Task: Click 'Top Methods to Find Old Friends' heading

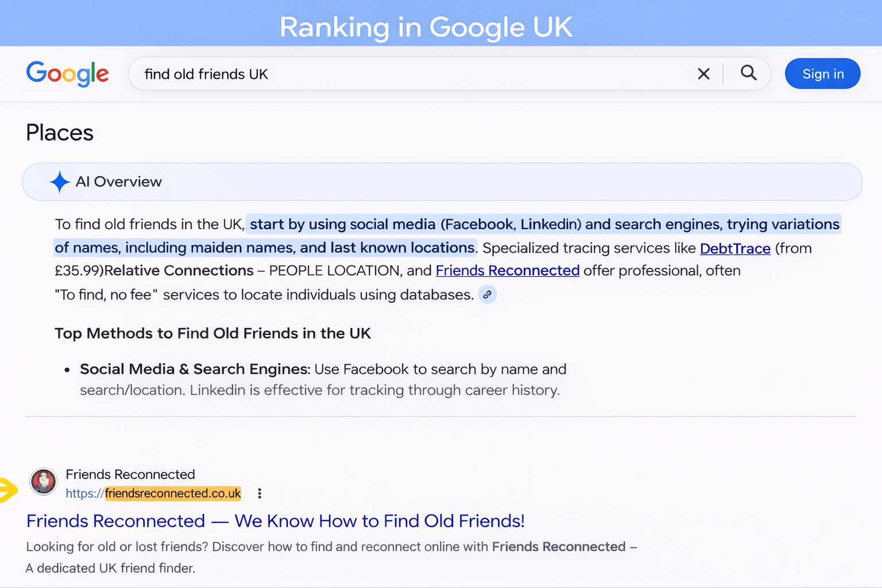Action: click(x=212, y=334)
